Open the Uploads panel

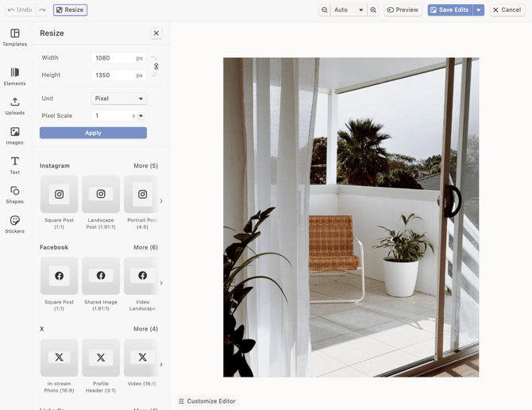pyautogui.click(x=14, y=106)
